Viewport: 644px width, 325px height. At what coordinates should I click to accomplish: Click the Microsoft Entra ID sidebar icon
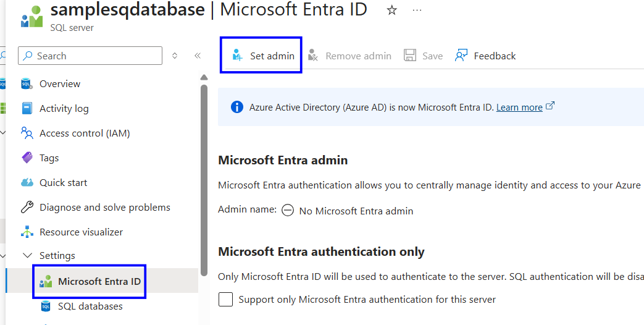coord(46,282)
